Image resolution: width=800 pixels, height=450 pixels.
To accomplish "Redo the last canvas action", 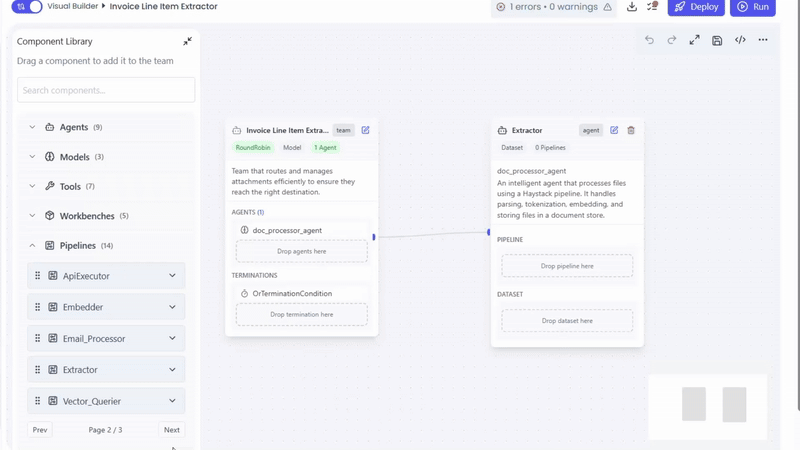I will coord(672,40).
